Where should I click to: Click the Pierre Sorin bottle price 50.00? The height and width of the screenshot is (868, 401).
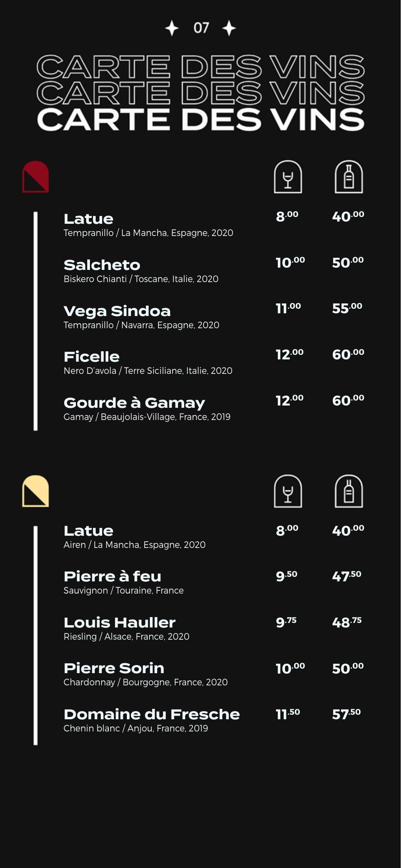click(348, 668)
